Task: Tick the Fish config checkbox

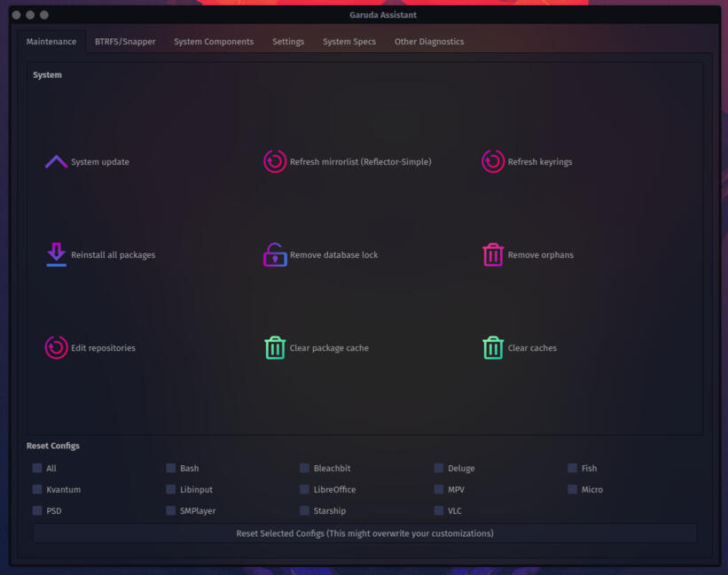Action: coord(572,468)
